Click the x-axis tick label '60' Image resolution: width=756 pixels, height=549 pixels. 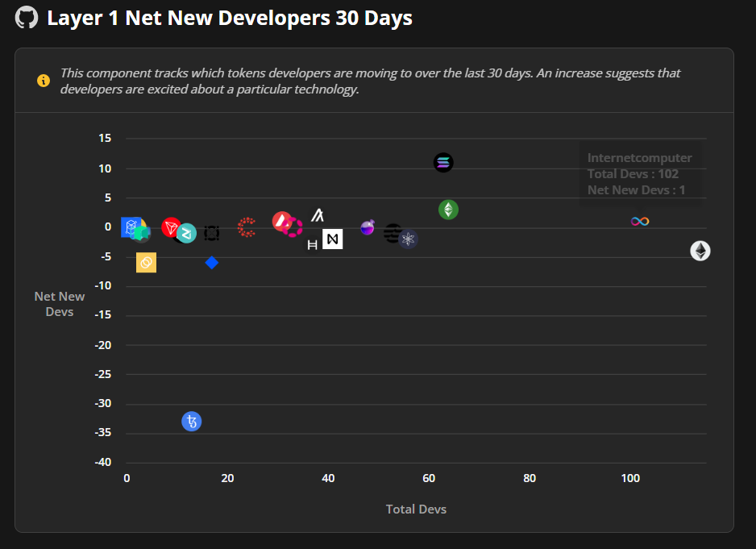coord(429,478)
